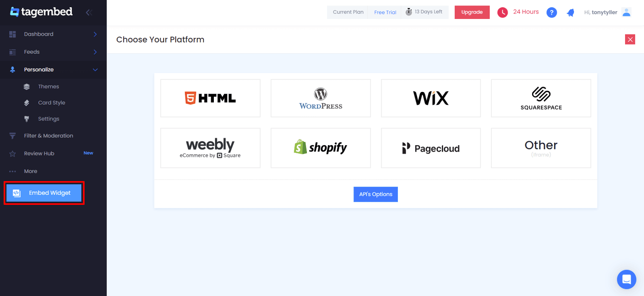
Task: Click the 24 Hours clock icon
Action: pyautogui.click(x=502, y=13)
